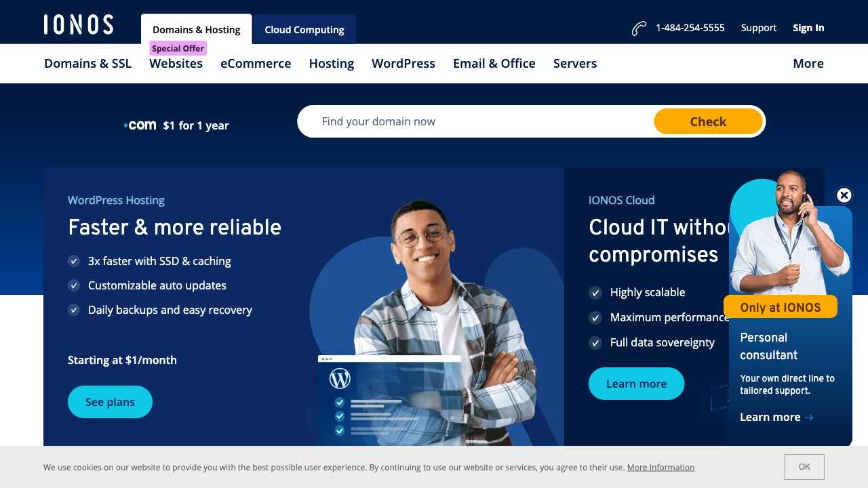
Task: Click the .com $1 for 1 year offer
Action: click(x=176, y=125)
